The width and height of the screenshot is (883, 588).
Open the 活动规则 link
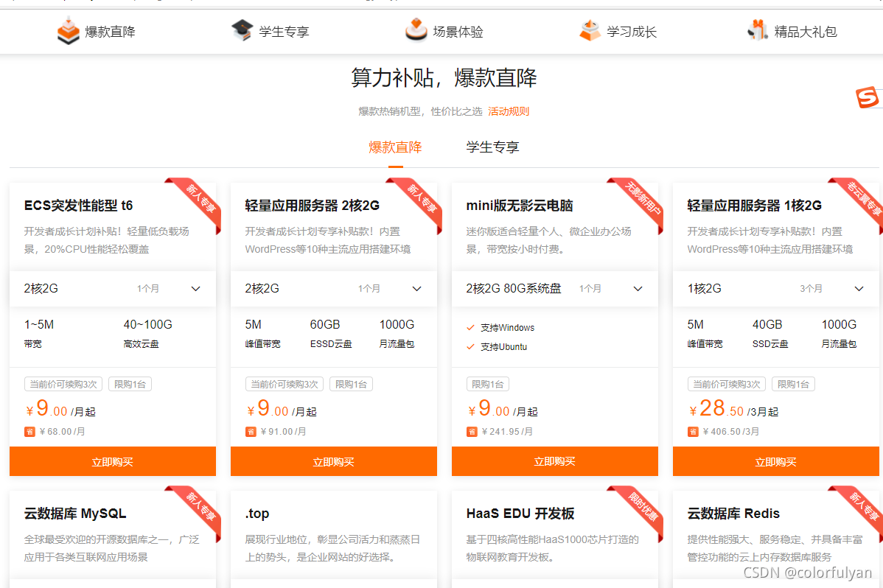pos(509,111)
